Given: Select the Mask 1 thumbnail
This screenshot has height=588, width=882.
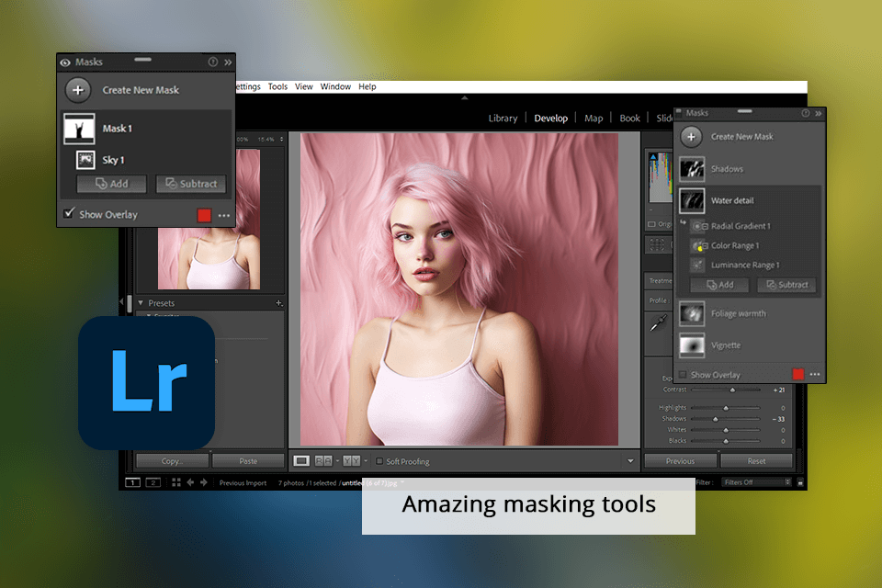Looking at the screenshot, I should 79,129.
